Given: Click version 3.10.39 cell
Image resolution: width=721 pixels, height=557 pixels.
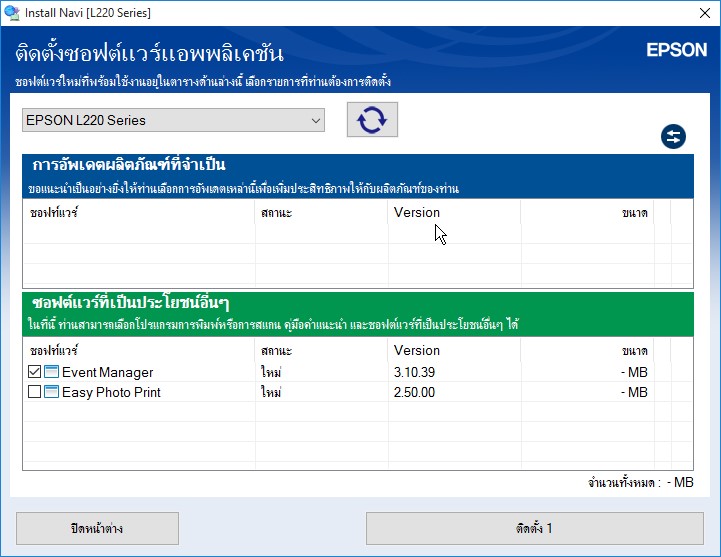Looking at the screenshot, I should (x=414, y=372).
